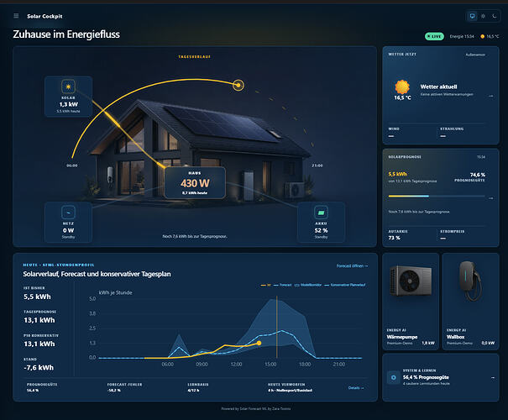508x420 pixels.
Task: Click the Solarprognose progress bar
Action: 437,196
